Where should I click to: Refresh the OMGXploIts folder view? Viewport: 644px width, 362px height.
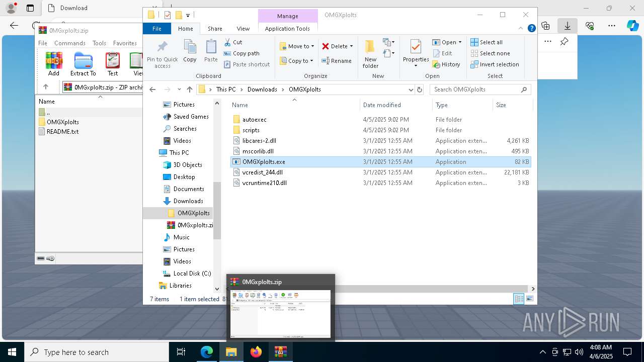click(420, 89)
